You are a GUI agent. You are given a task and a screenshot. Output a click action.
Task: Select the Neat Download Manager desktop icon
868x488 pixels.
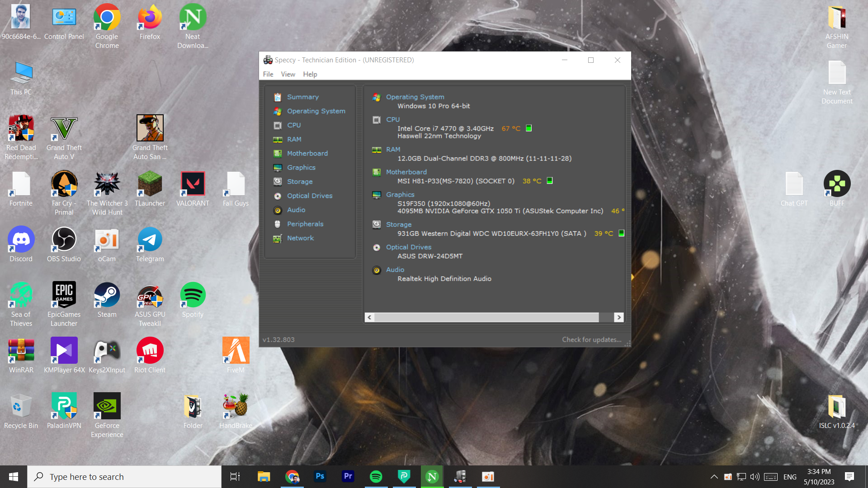(193, 26)
